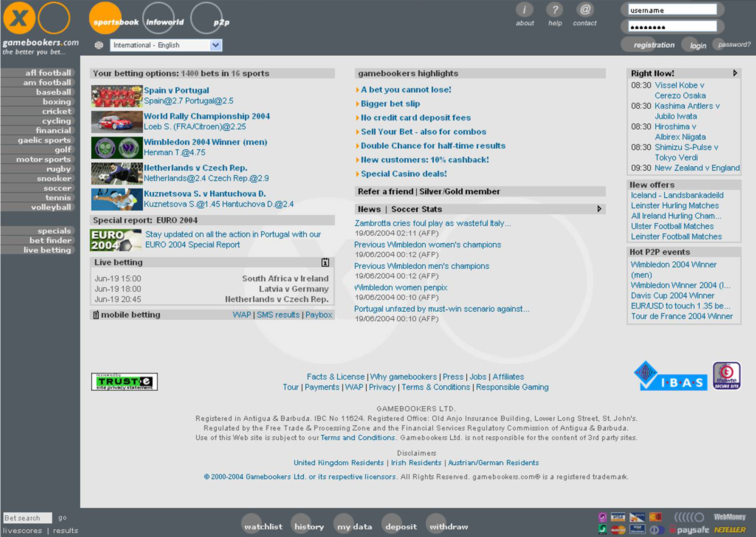The image size is (756, 537).
Task: Select tennis from the sports menu
Action: click(58, 198)
